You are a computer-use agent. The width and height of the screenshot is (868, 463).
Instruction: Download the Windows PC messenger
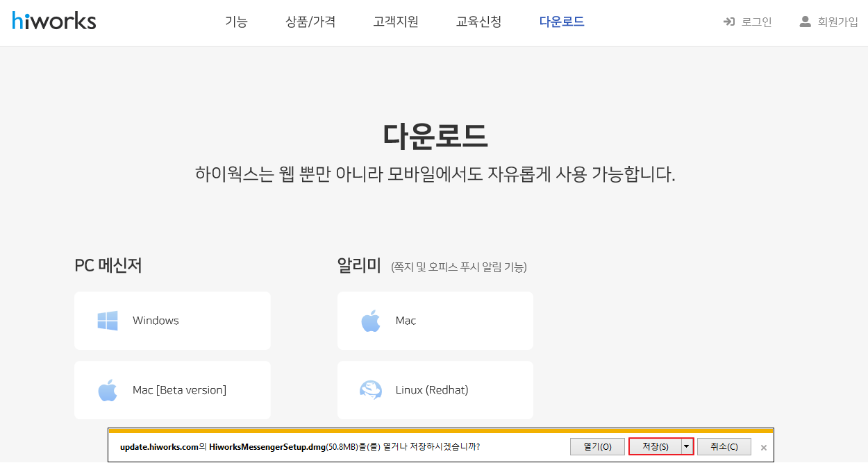coord(172,321)
